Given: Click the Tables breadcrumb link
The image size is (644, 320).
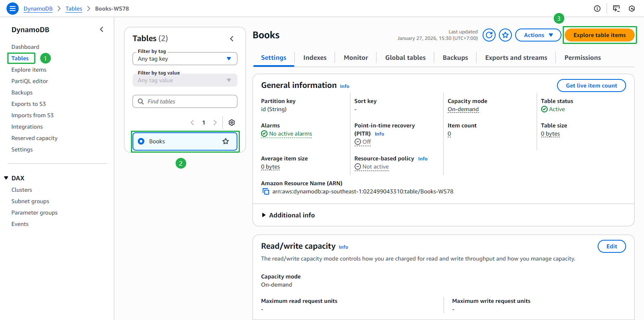Looking at the screenshot, I should tap(74, 9).
